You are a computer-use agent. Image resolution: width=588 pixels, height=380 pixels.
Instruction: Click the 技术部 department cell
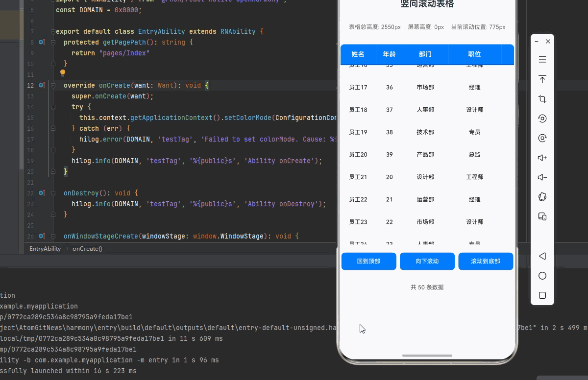coord(425,132)
